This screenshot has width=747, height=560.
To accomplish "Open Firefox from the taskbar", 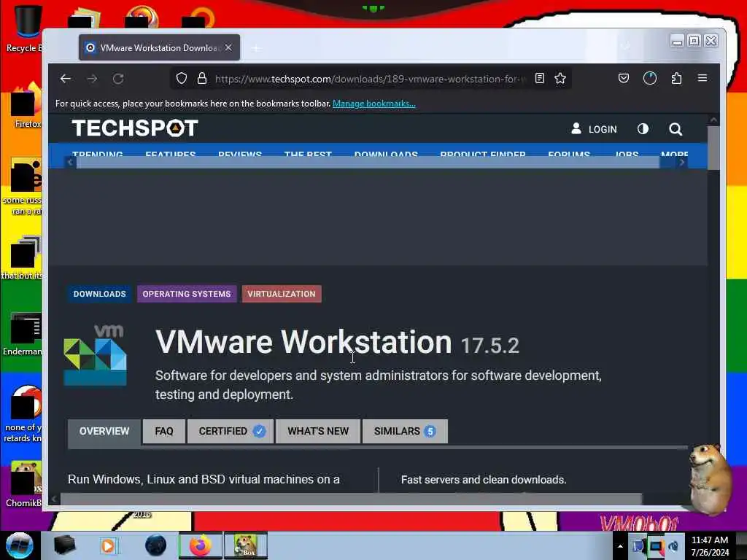I will 201,545.
